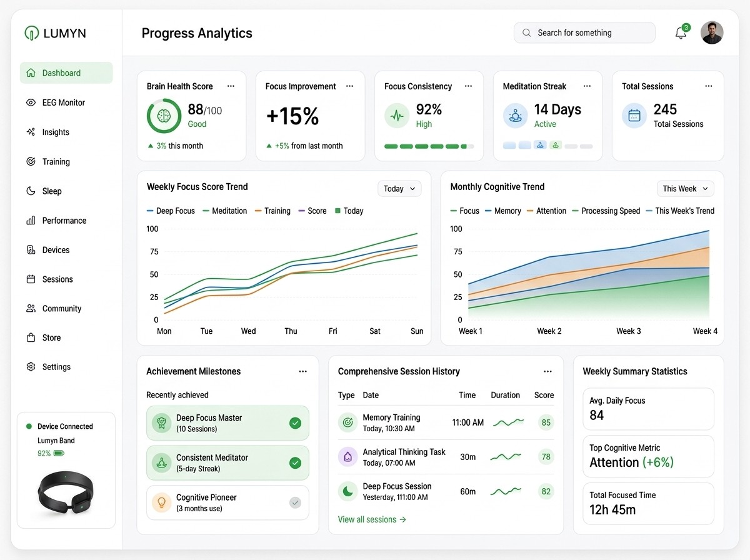750x560 pixels.
Task: Open the This Week dropdown
Action: 685,189
